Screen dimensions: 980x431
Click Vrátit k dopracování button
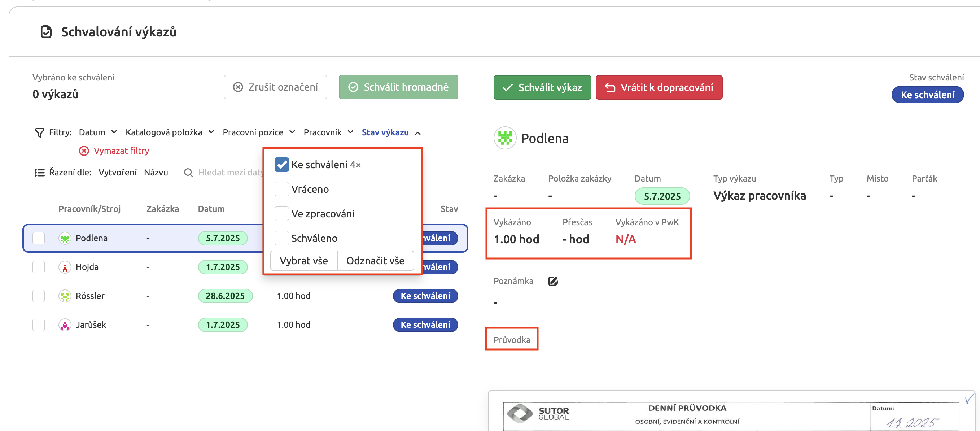click(x=659, y=87)
